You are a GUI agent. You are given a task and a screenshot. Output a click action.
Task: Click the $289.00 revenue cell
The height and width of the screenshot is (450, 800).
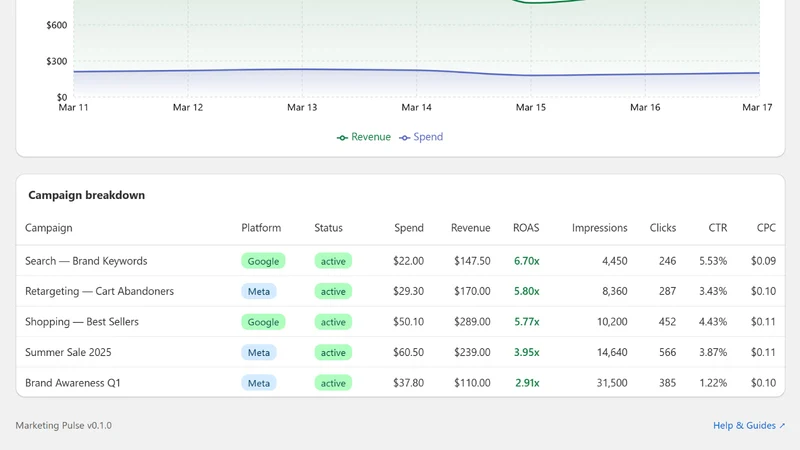(472, 322)
